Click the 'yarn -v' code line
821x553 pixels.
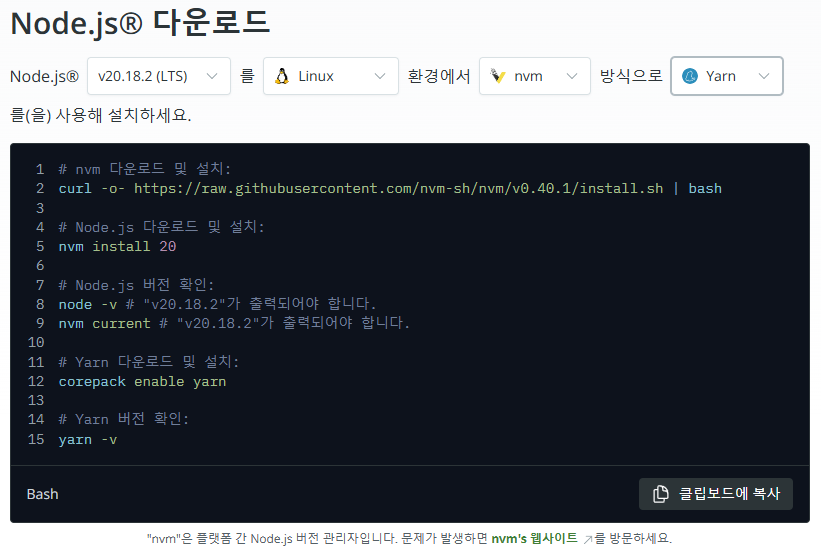point(88,439)
